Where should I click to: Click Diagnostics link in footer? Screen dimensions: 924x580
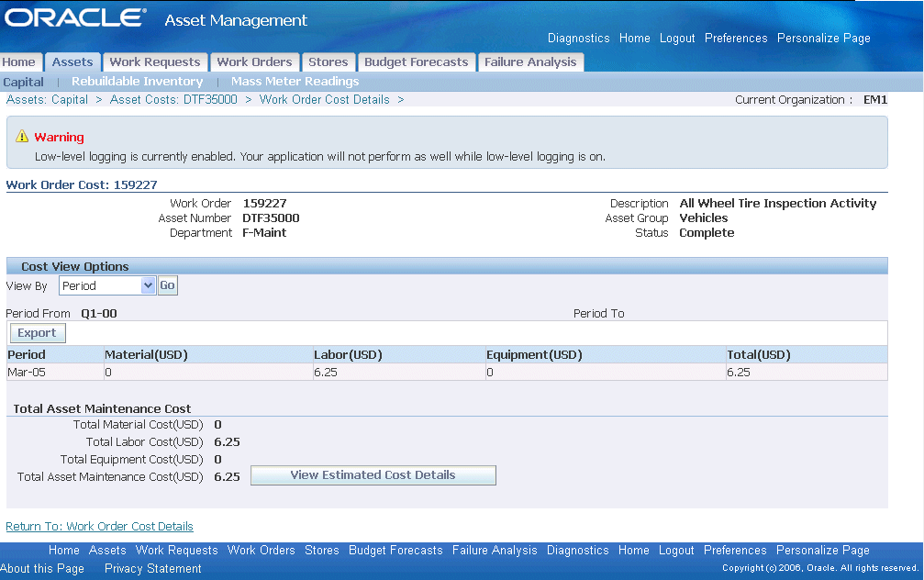(x=577, y=550)
